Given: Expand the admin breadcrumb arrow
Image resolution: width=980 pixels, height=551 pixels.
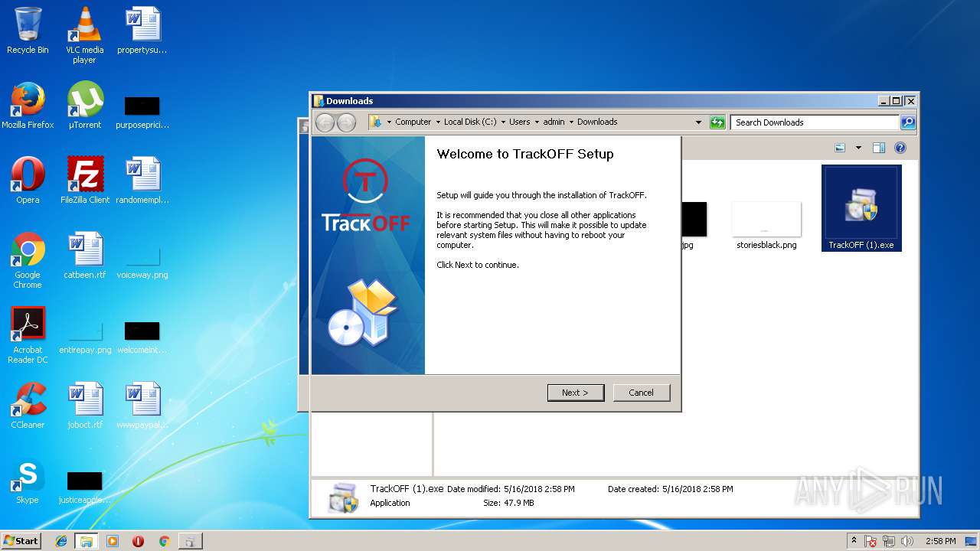Looking at the screenshot, I should click(571, 122).
